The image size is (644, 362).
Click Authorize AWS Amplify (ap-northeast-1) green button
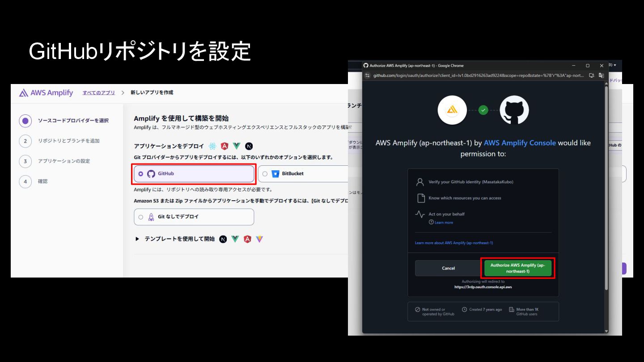click(x=517, y=268)
